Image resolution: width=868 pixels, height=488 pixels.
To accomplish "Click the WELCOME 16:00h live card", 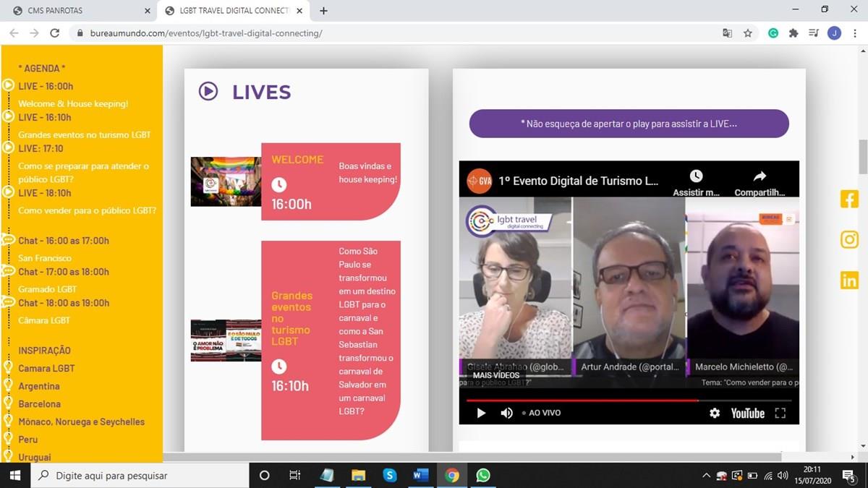I will coord(331,181).
